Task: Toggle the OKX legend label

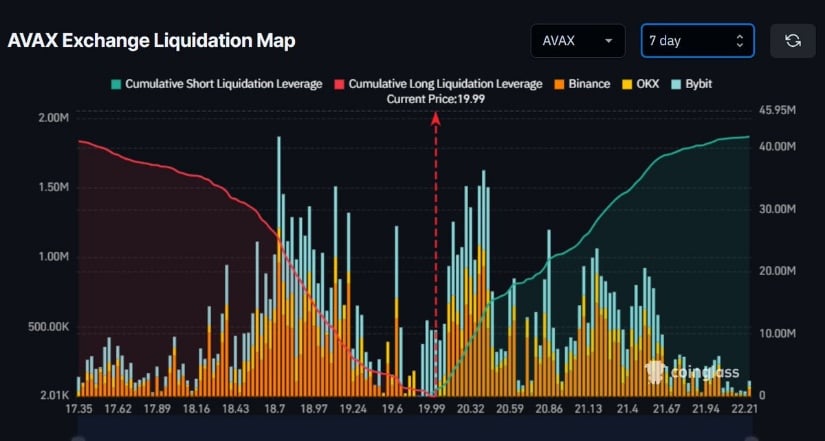Action: point(650,84)
